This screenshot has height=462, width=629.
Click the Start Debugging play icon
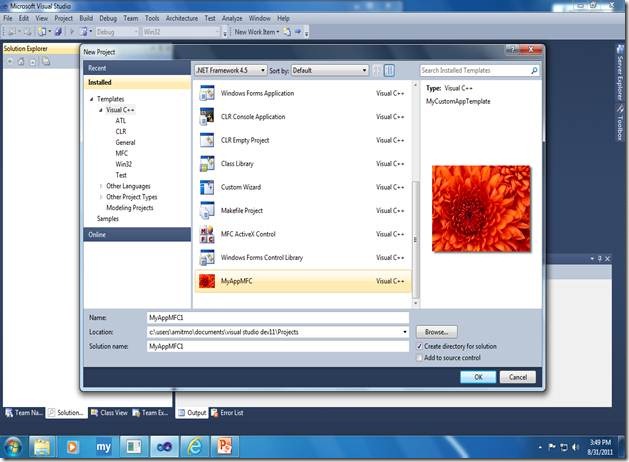coord(72,31)
